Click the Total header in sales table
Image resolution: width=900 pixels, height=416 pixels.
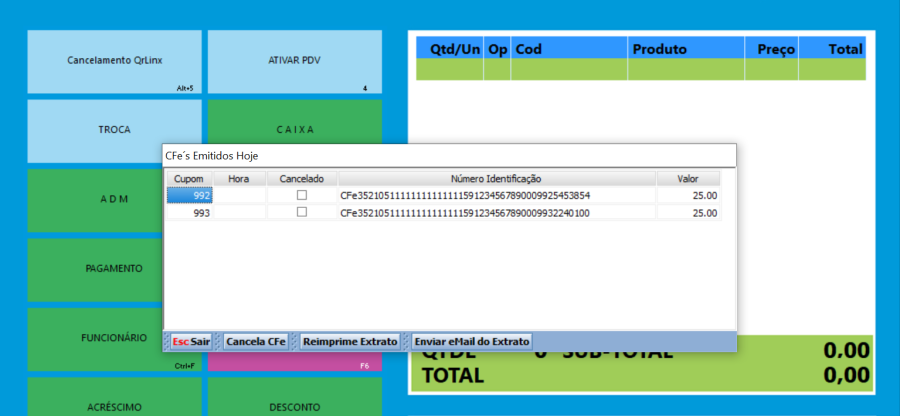832,49
